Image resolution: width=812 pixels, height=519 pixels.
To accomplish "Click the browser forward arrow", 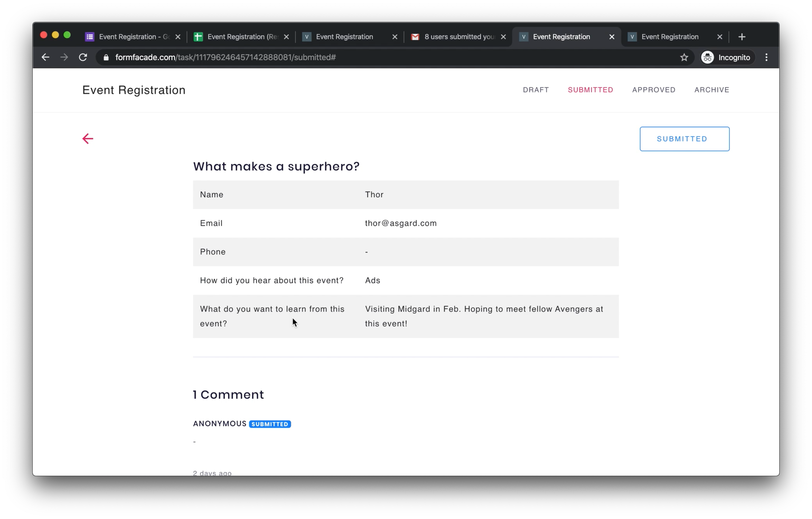I will coord(64,57).
